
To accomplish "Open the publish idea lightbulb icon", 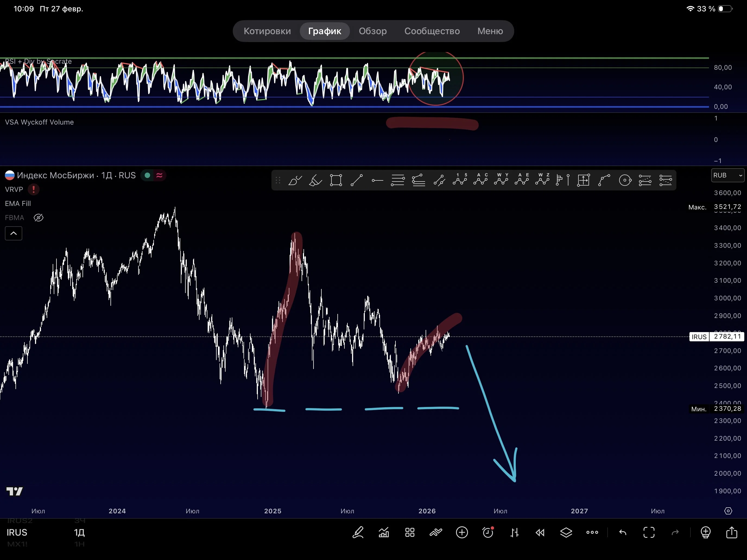I will (705, 532).
